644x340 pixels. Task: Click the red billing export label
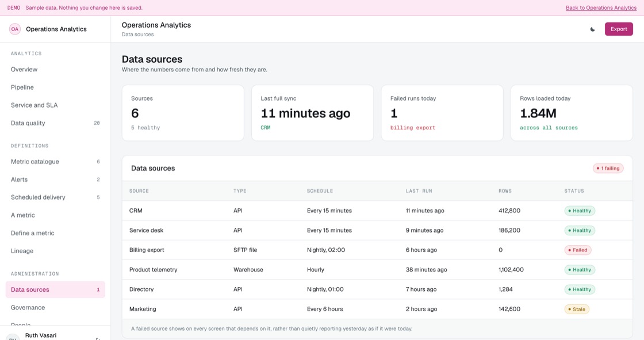[413, 128]
